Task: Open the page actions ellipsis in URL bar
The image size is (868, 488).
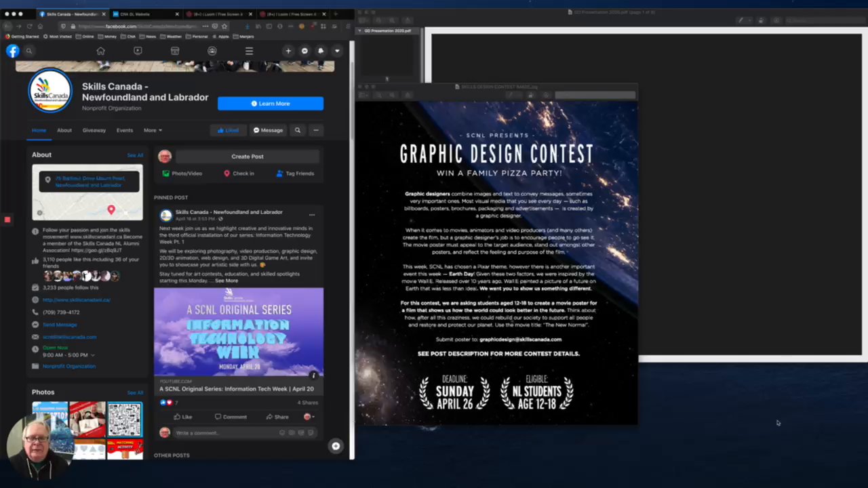Action: [205, 26]
